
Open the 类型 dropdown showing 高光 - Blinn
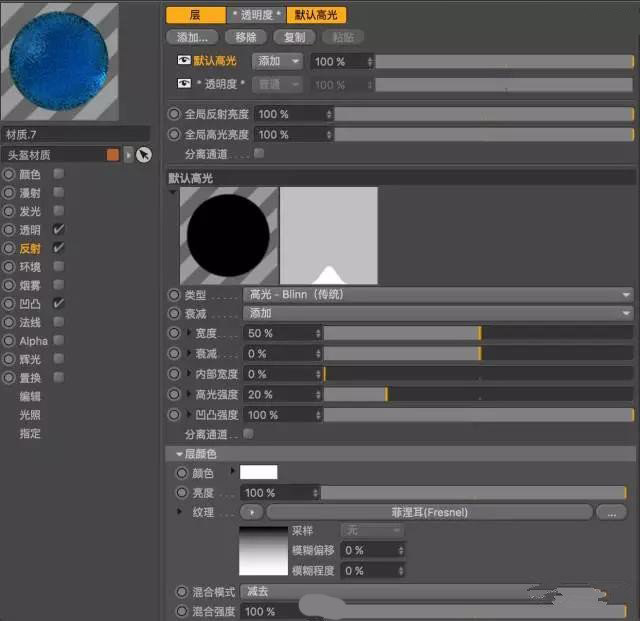coord(438,294)
